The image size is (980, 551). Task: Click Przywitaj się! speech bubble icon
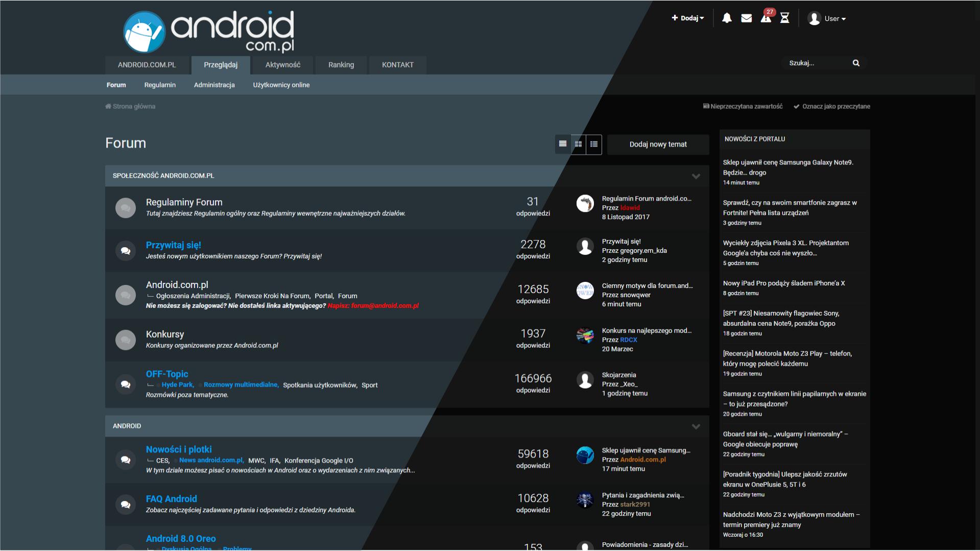pyautogui.click(x=126, y=251)
